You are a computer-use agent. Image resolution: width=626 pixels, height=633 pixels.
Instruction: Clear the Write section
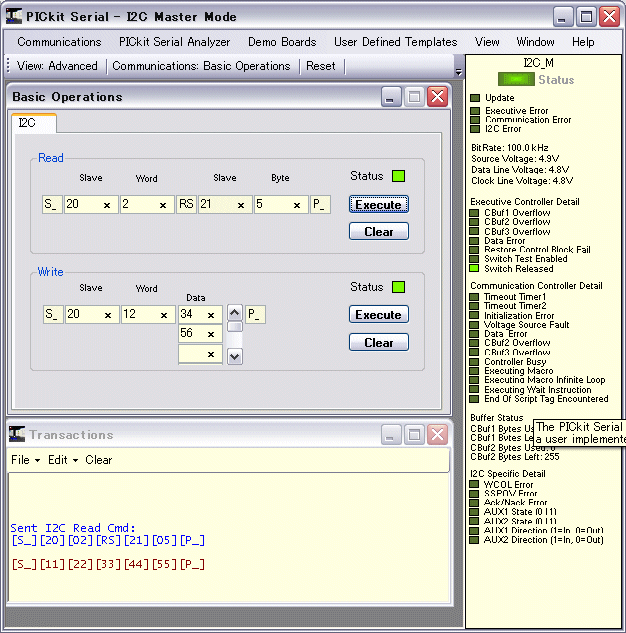point(379,342)
